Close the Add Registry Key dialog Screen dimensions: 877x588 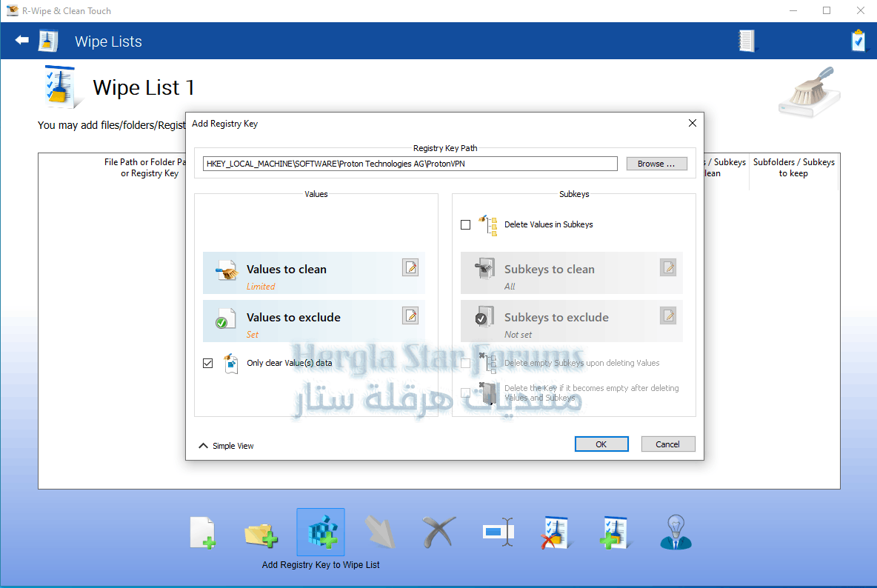pyautogui.click(x=692, y=124)
